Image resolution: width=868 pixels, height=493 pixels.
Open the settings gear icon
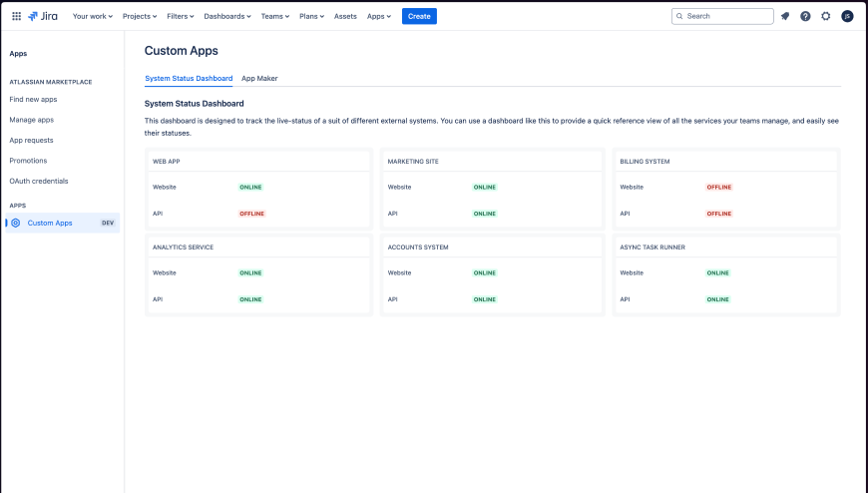pyautogui.click(x=825, y=16)
